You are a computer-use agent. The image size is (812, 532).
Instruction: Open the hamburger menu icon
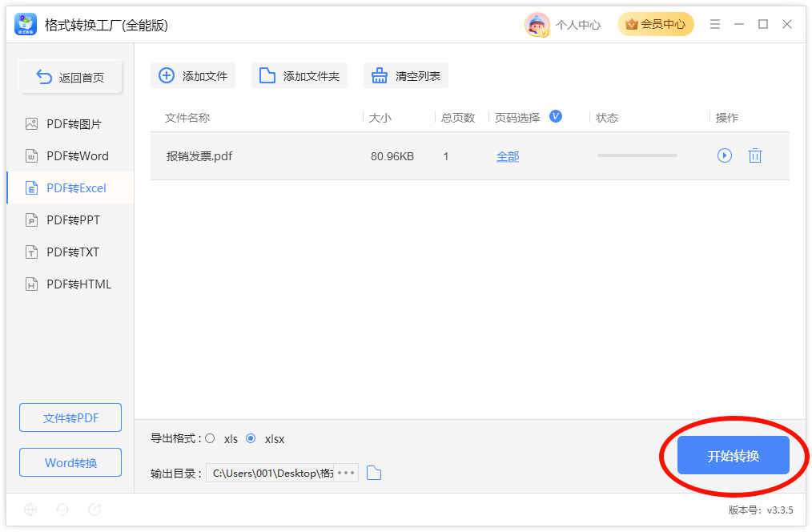coord(715,24)
